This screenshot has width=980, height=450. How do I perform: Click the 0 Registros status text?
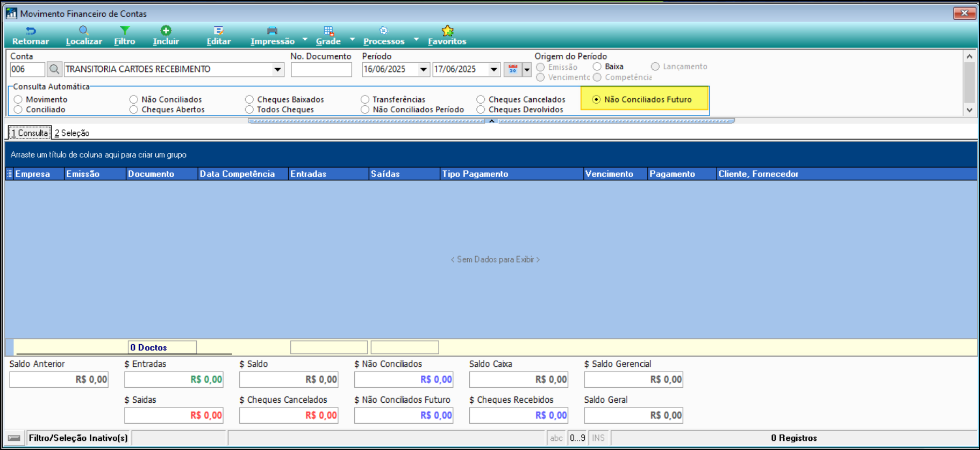pyautogui.click(x=794, y=438)
